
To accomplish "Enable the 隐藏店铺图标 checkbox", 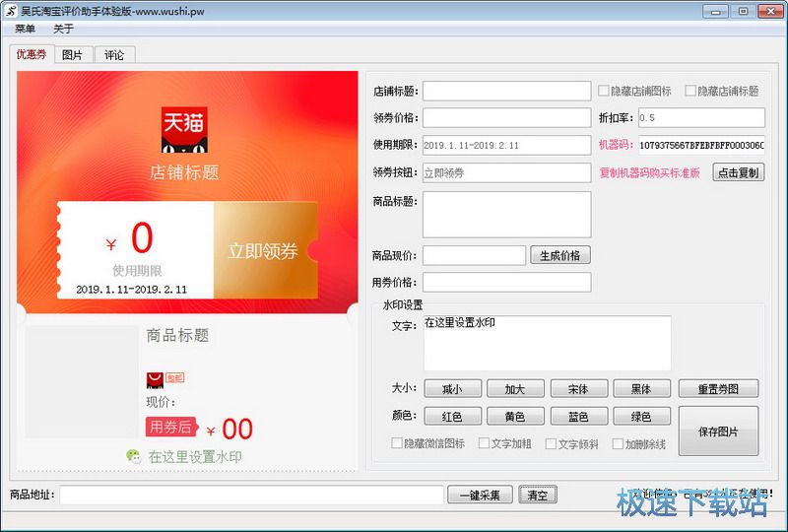I will (x=604, y=92).
